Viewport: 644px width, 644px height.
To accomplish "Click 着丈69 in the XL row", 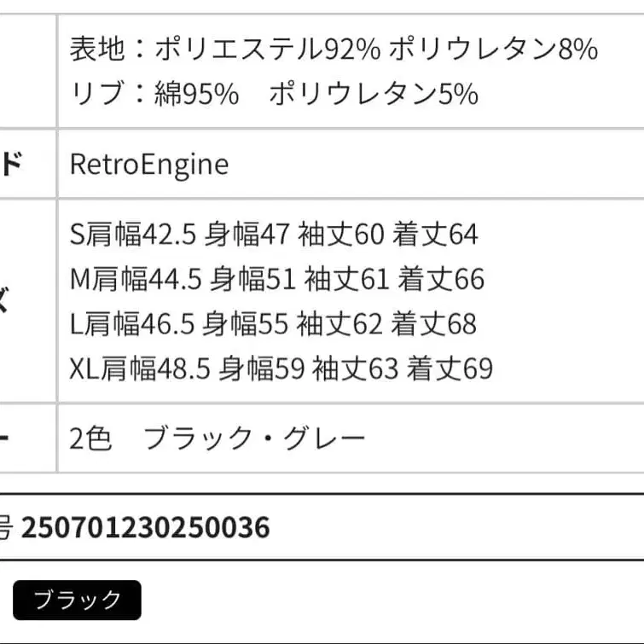I will tap(450, 368).
